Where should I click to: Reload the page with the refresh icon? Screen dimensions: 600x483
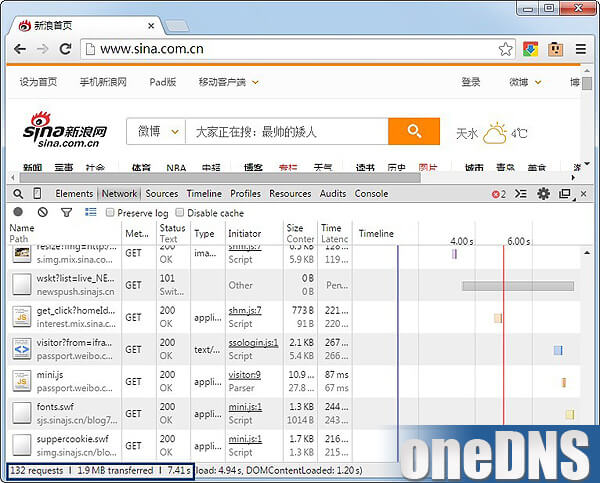66,49
